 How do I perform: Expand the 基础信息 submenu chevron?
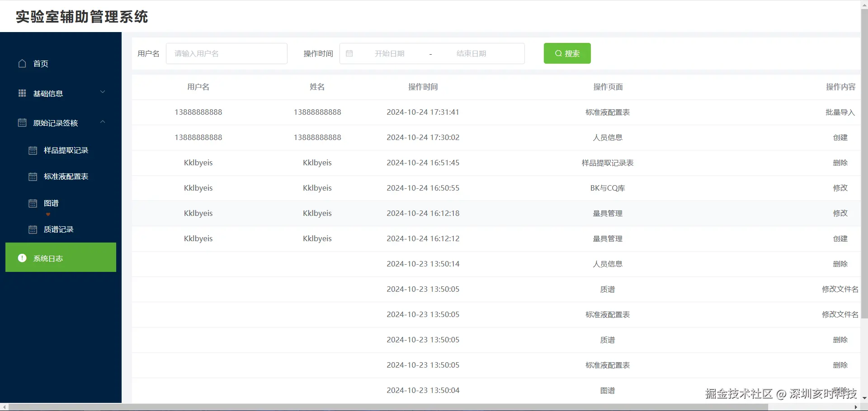[x=103, y=92]
